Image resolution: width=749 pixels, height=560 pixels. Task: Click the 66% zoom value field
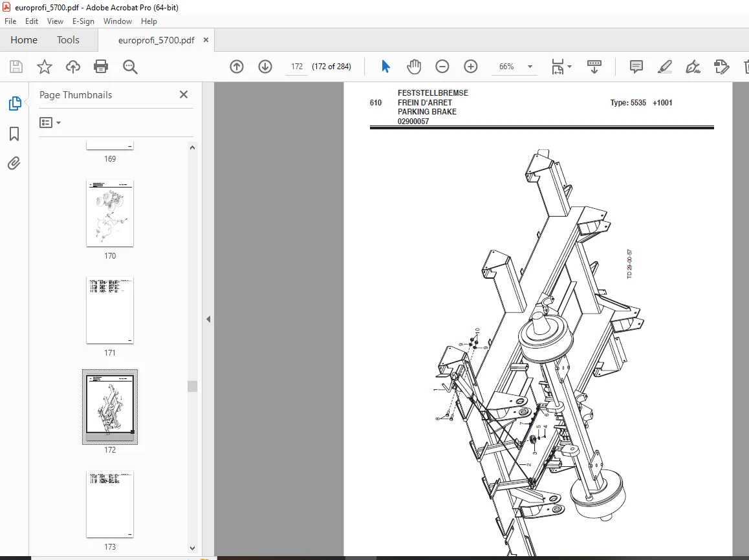[506, 67]
